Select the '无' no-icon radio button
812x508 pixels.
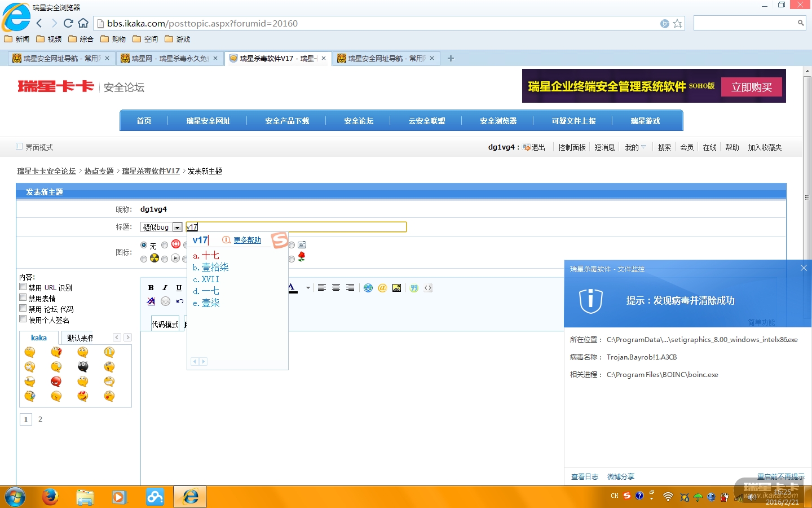coord(144,245)
